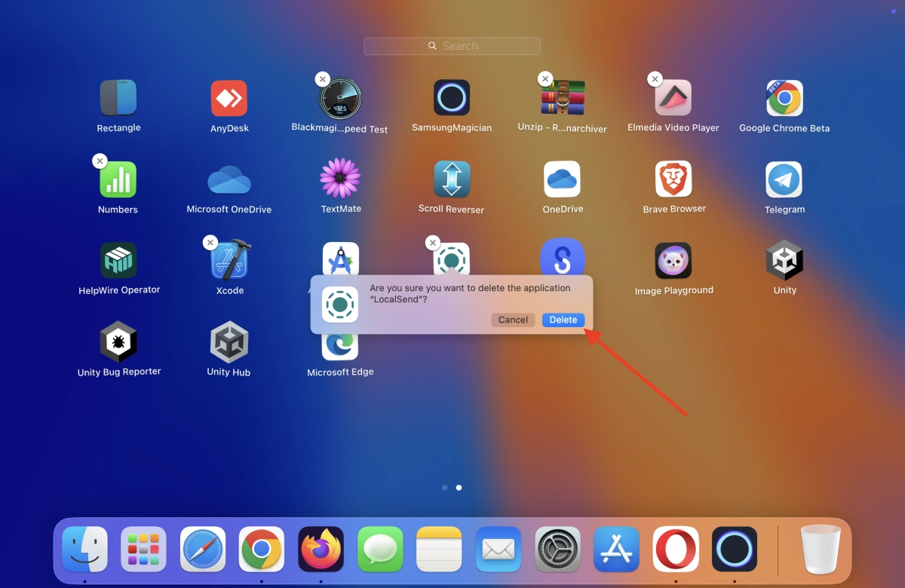Launch the Unity app

(784, 261)
